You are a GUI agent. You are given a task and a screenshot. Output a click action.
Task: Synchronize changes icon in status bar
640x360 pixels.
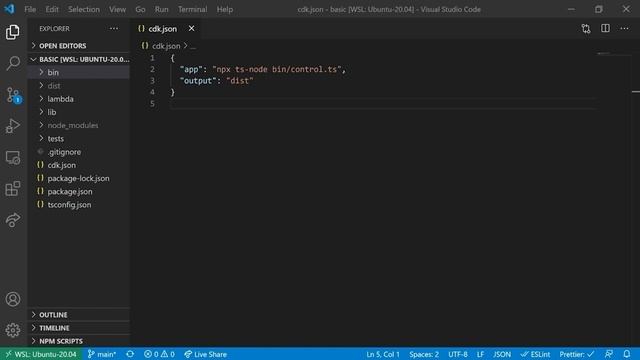(x=130, y=354)
